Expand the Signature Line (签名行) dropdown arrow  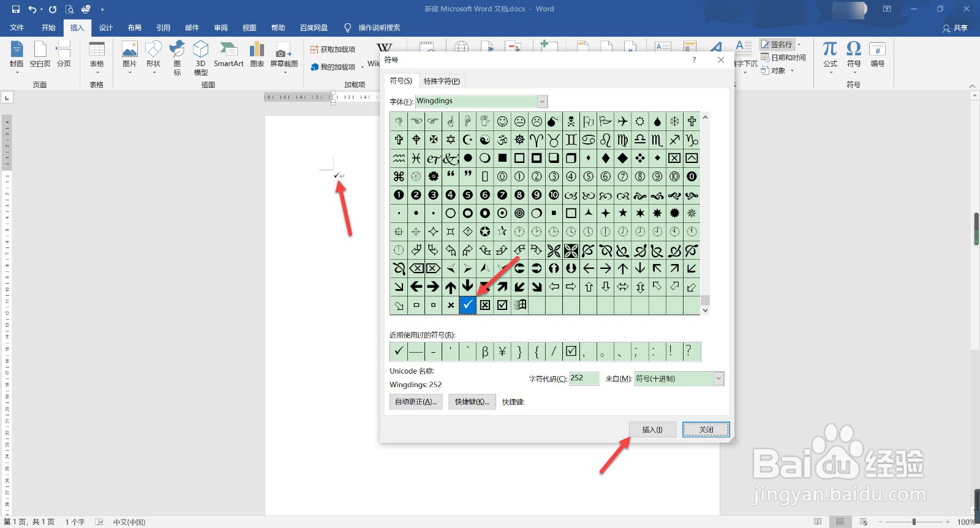(x=799, y=45)
